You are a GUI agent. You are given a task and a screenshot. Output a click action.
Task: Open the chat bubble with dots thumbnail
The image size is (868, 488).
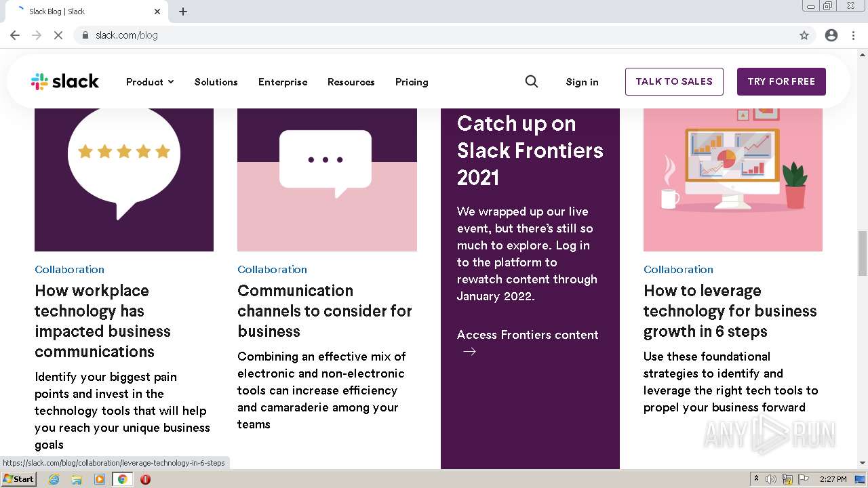[x=327, y=180]
